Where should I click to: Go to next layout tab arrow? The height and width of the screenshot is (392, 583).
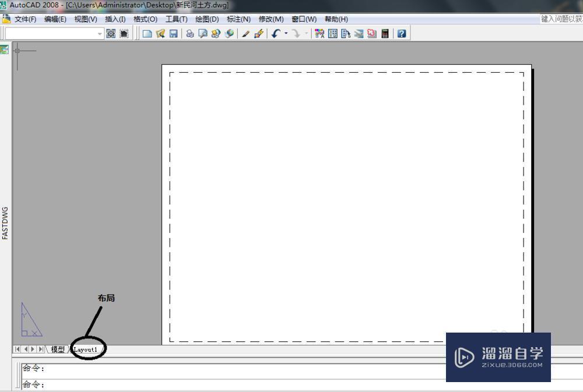pyautogui.click(x=33, y=349)
